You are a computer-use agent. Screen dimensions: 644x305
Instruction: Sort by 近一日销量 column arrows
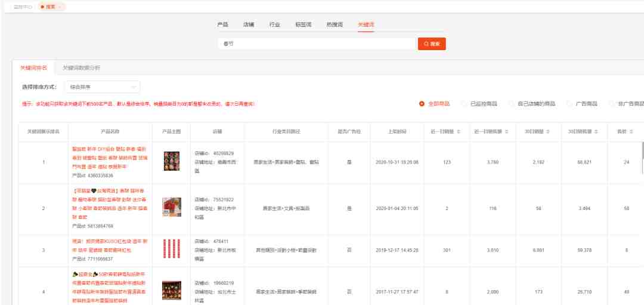459,132
